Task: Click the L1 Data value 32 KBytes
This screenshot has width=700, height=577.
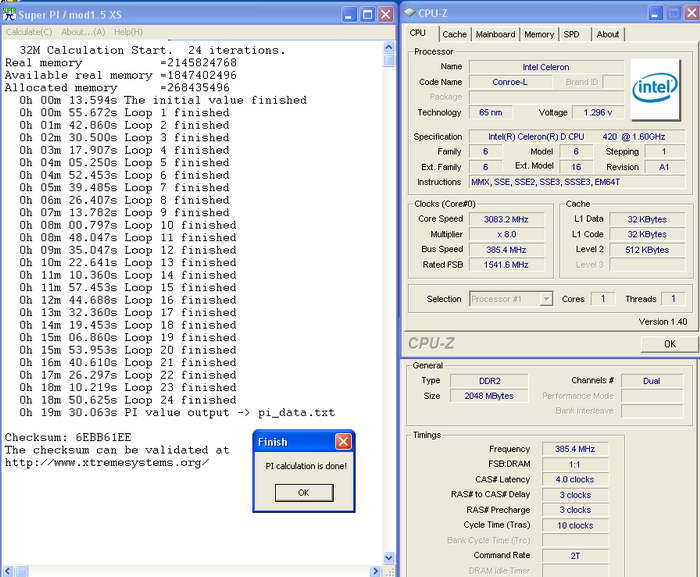Action: point(647,219)
